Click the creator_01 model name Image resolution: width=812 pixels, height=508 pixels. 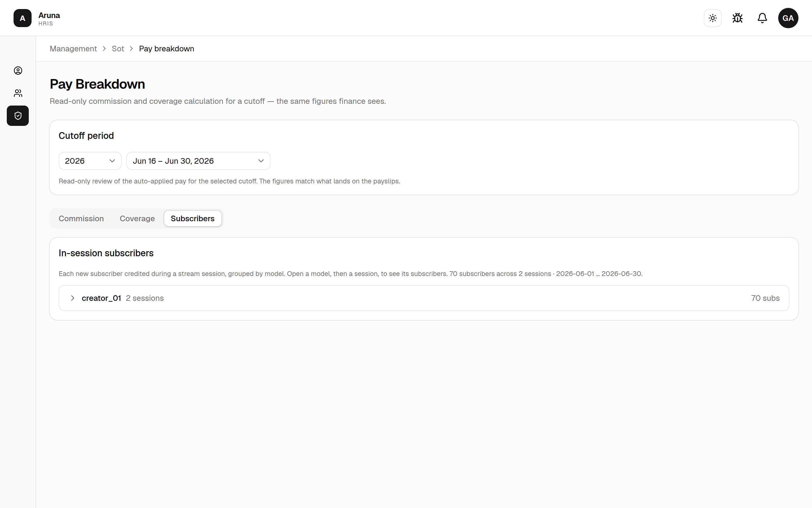(x=101, y=298)
